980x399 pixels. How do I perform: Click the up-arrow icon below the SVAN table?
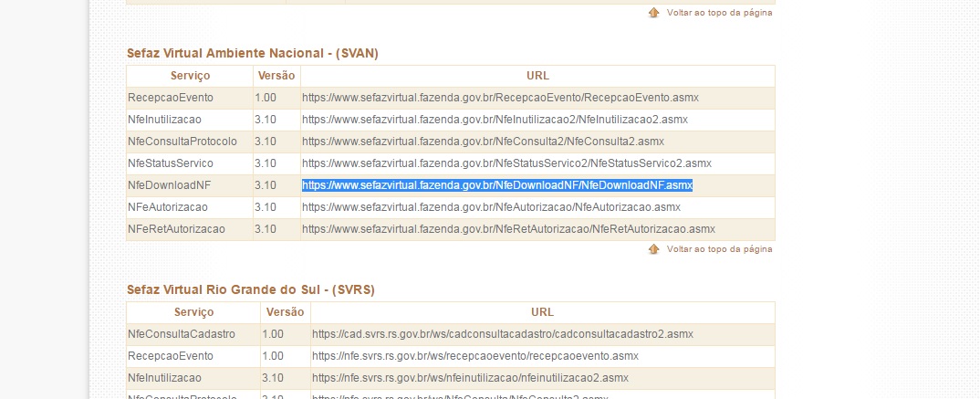(653, 249)
